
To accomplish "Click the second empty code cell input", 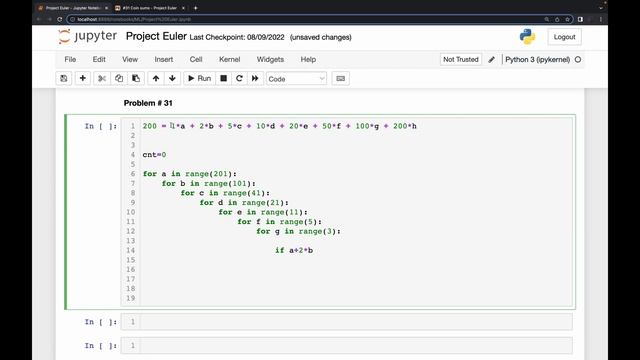I will click(x=356, y=322).
